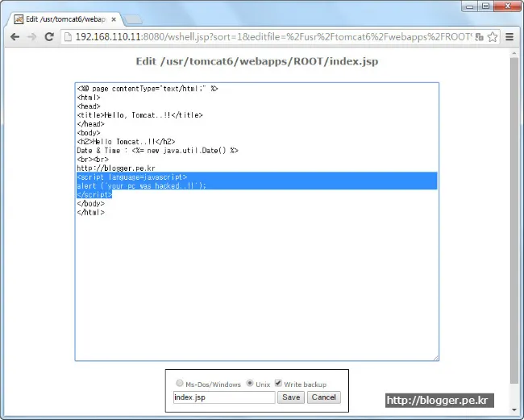Open a new browser tab
This screenshot has width=524, height=420.
point(134,18)
